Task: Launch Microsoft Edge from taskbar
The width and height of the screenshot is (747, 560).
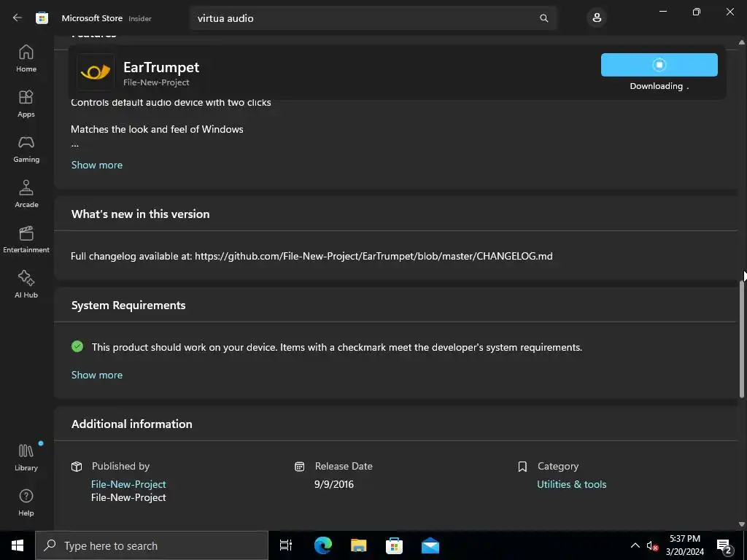Action: point(322,545)
